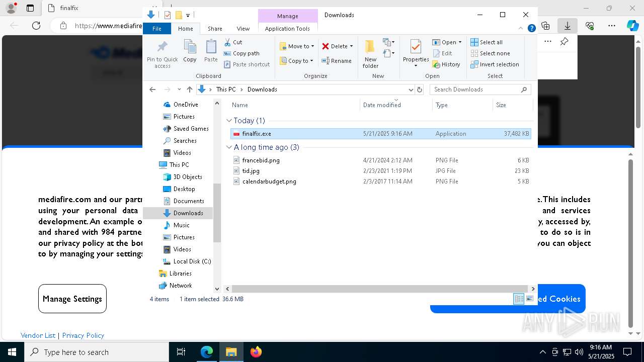Open the Copy to dropdown

tap(296, 61)
